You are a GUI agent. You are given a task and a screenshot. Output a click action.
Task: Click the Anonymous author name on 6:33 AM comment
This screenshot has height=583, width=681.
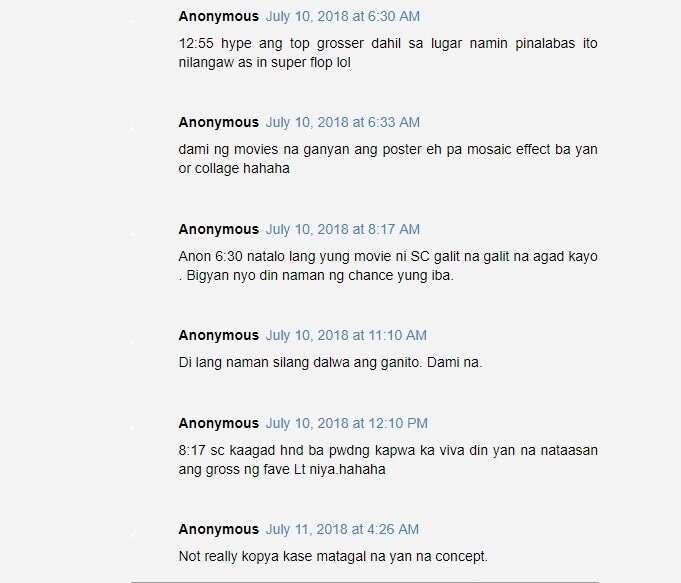218,123
